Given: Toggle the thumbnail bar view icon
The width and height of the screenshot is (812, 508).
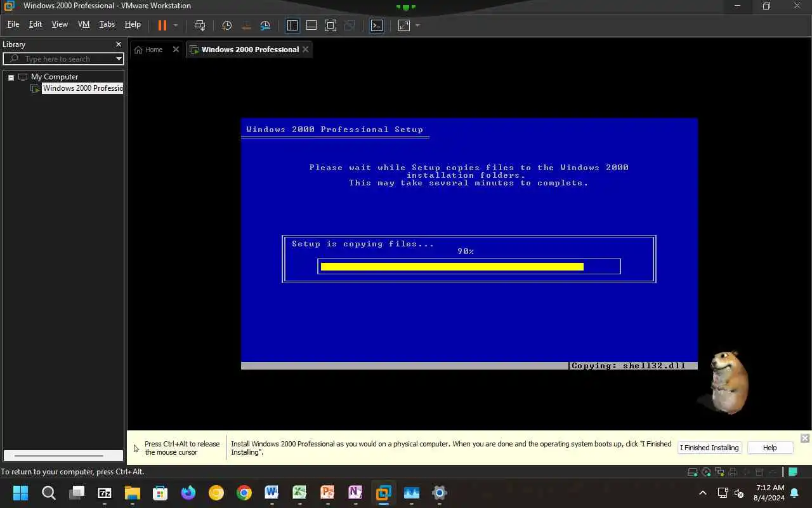Looking at the screenshot, I should point(311,25).
